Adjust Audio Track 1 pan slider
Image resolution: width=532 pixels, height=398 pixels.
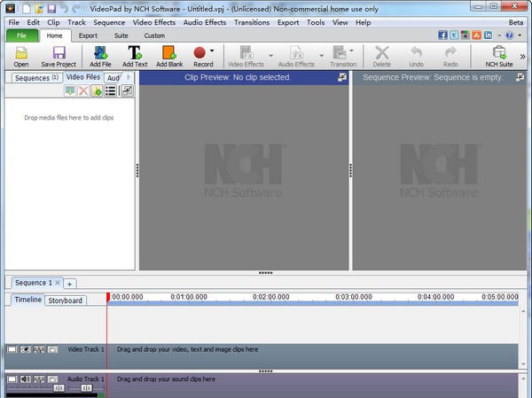(86, 387)
